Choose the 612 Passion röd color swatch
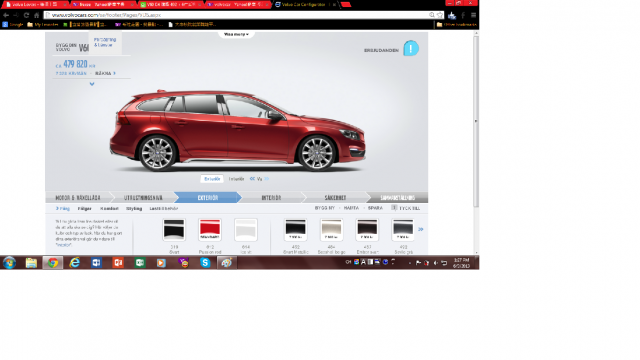Screen dimensions: 640x360 pos(210,229)
